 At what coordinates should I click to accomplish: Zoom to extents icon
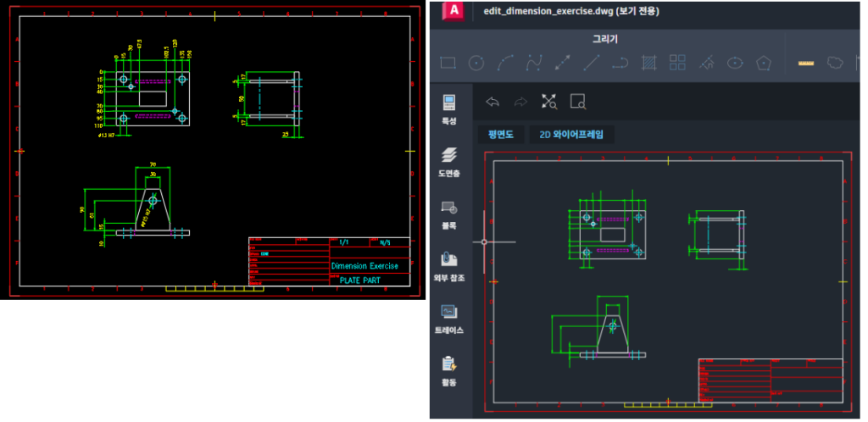pos(549,103)
